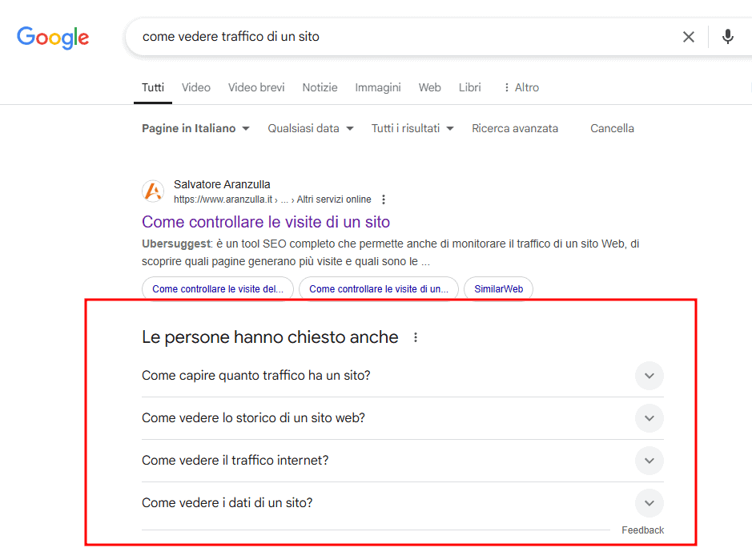Switch to the Video tab
The image size is (752, 560).
[x=195, y=87]
